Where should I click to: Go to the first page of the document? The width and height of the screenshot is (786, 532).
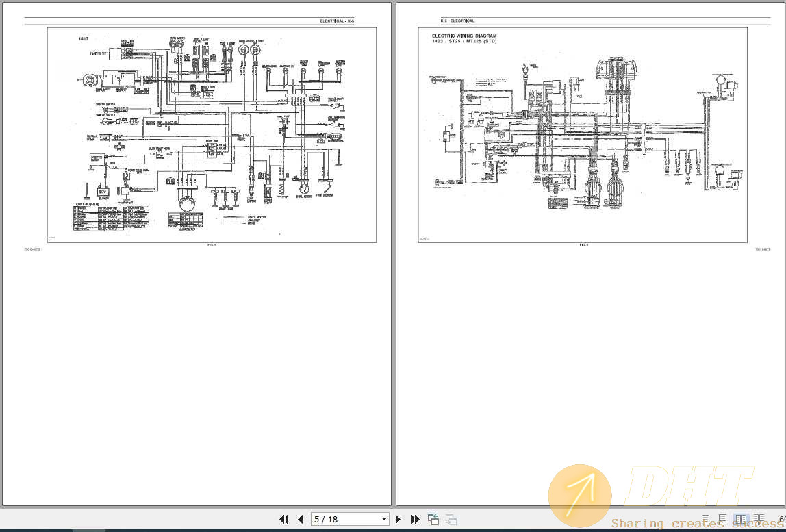coord(283,519)
